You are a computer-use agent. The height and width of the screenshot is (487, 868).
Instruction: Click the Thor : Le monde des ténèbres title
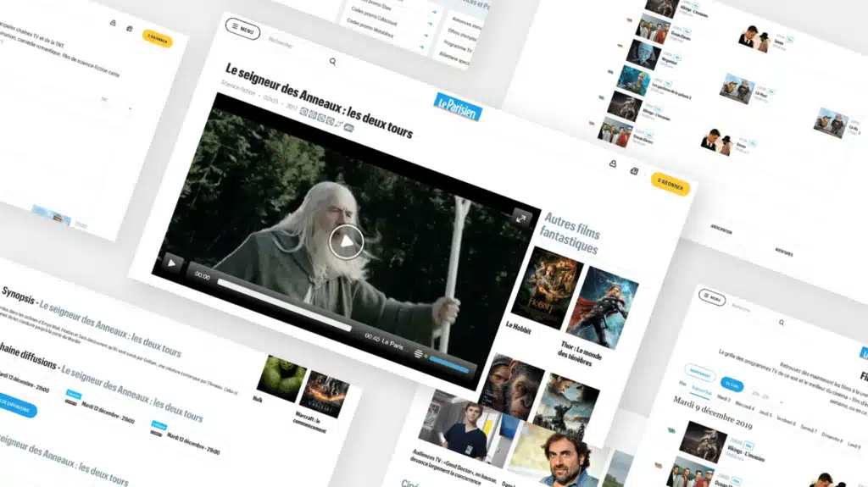580,354
